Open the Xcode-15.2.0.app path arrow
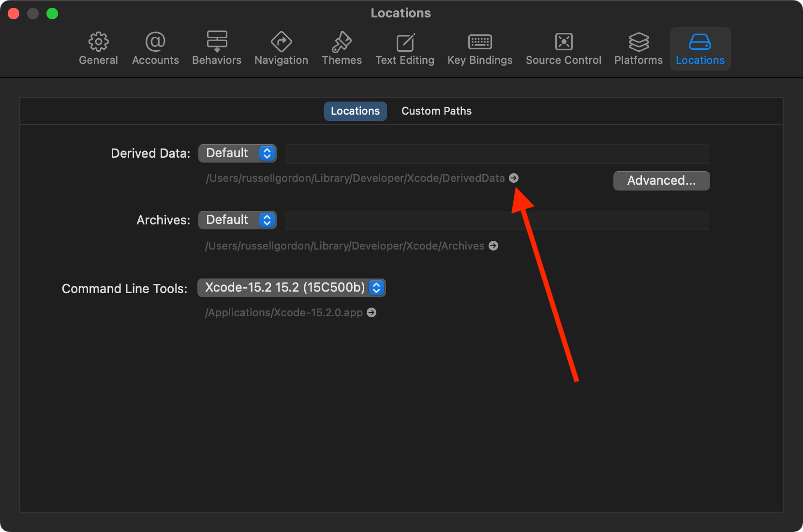 point(372,312)
